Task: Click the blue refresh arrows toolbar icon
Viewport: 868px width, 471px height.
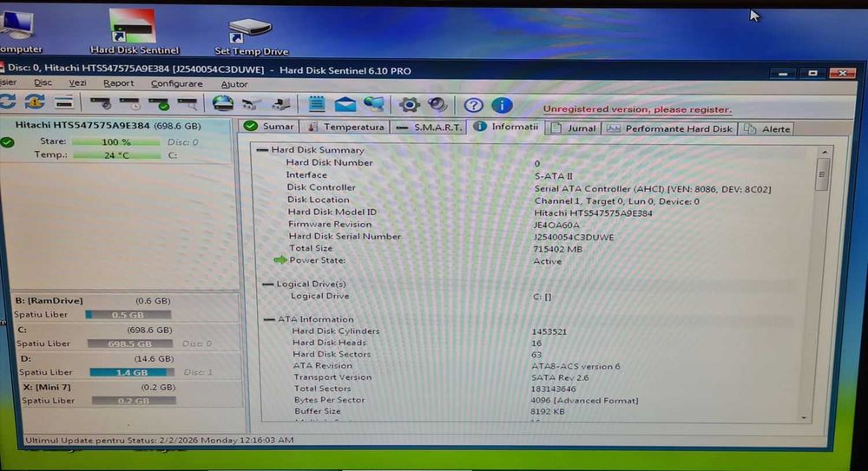Action: 7,101
